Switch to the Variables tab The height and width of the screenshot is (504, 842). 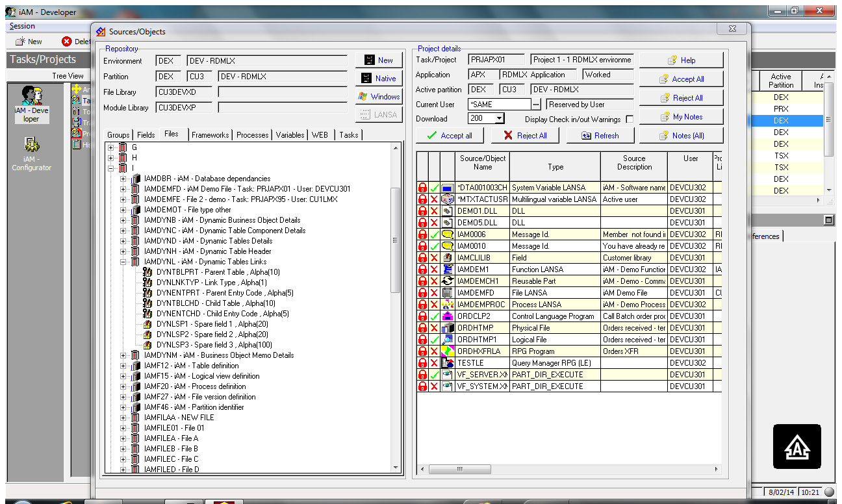pos(290,135)
